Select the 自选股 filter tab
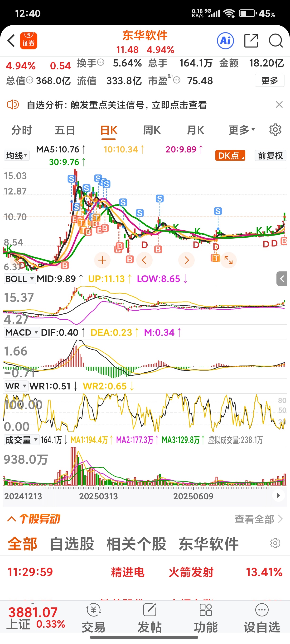Screen dimensions: 290x644 click(72, 544)
